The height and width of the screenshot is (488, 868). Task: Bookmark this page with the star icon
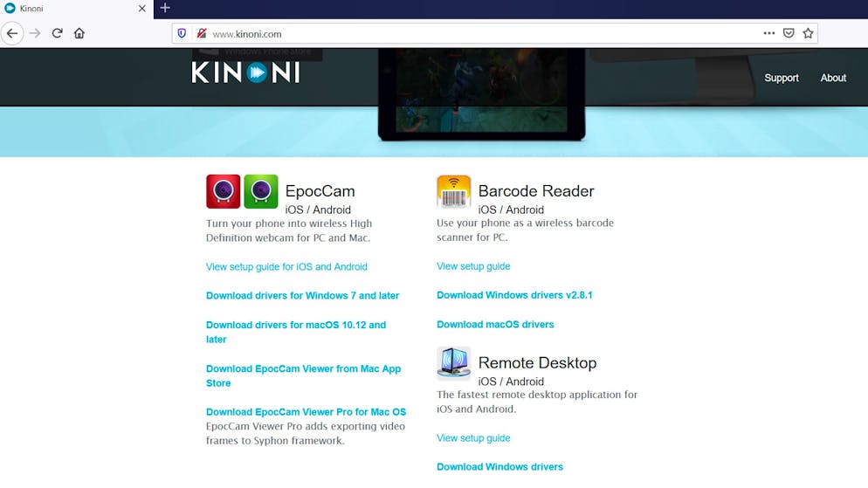point(809,33)
